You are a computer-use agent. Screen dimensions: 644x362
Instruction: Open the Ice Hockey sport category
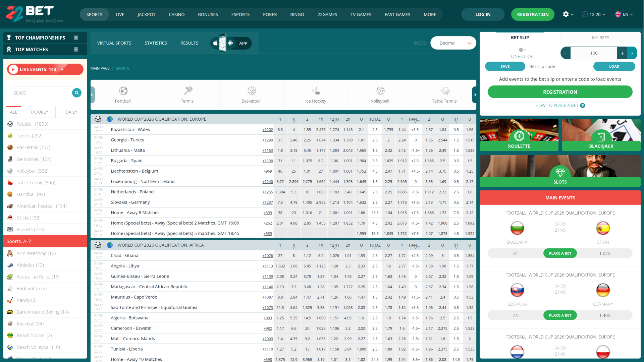[315, 94]
